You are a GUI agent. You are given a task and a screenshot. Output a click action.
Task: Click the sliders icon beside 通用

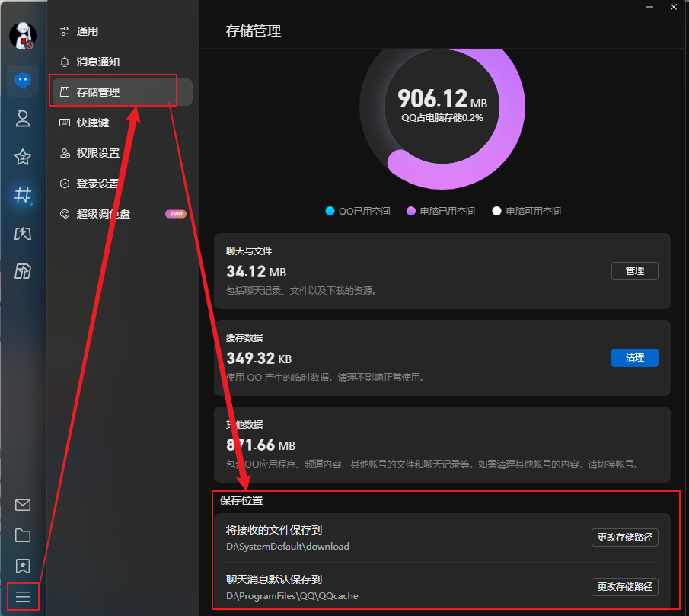(x=65, y=31)
